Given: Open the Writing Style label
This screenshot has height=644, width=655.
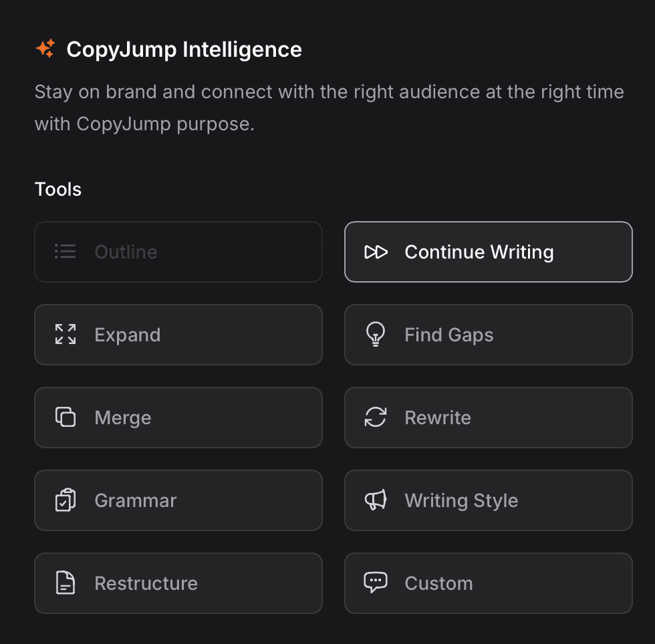Looking at the screenshot, I should (461, 500).
